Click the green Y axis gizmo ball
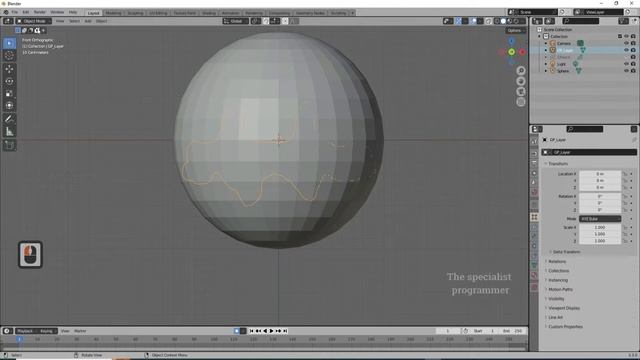Screen dimensions: 640x360 511,52
